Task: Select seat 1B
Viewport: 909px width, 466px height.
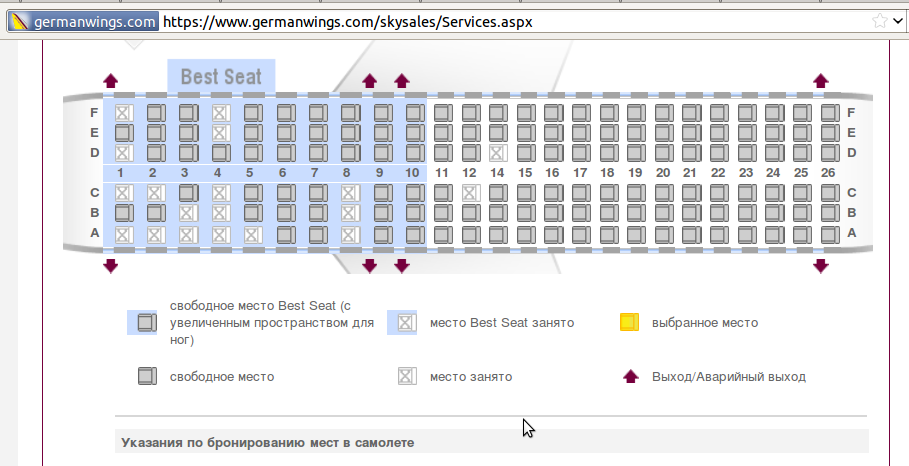Action: pos(124,213)
